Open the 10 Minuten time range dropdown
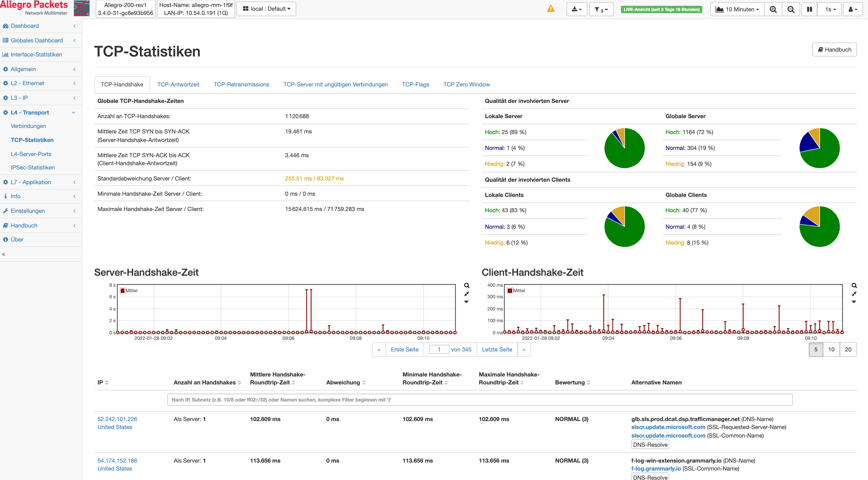868x480 pixels. click(737, 9)
